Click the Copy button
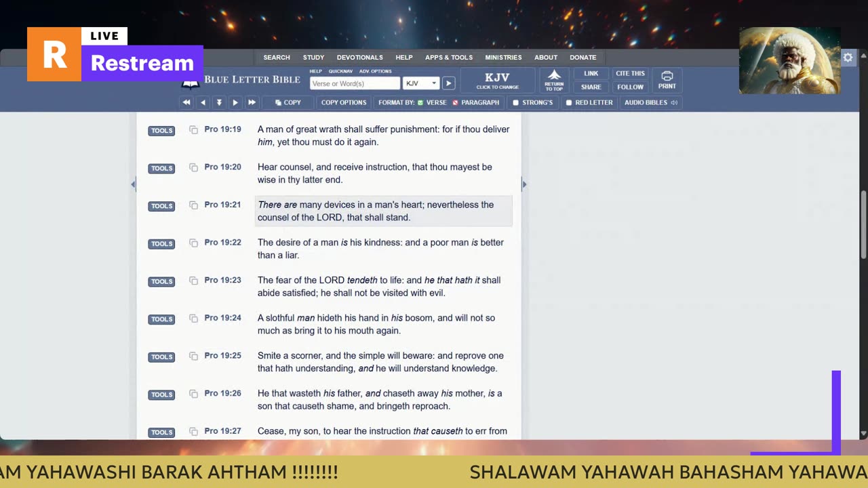 point(288,102)
